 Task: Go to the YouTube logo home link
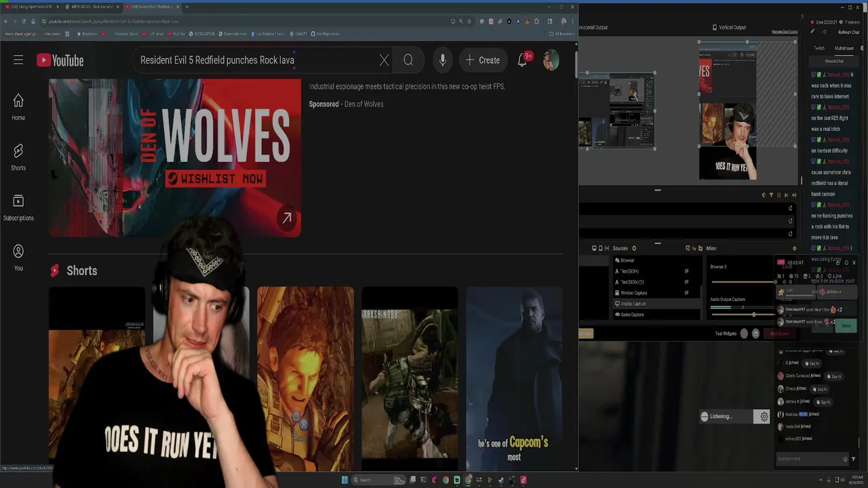[x=60, y=60]
